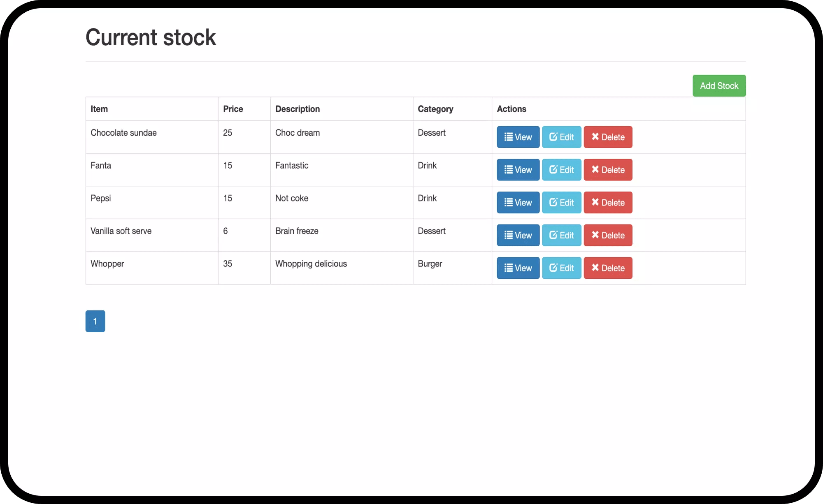View details for the Whopper item
Image resolution: width=823 pixels, height=504 pixels.
click(x=518, y=268)
